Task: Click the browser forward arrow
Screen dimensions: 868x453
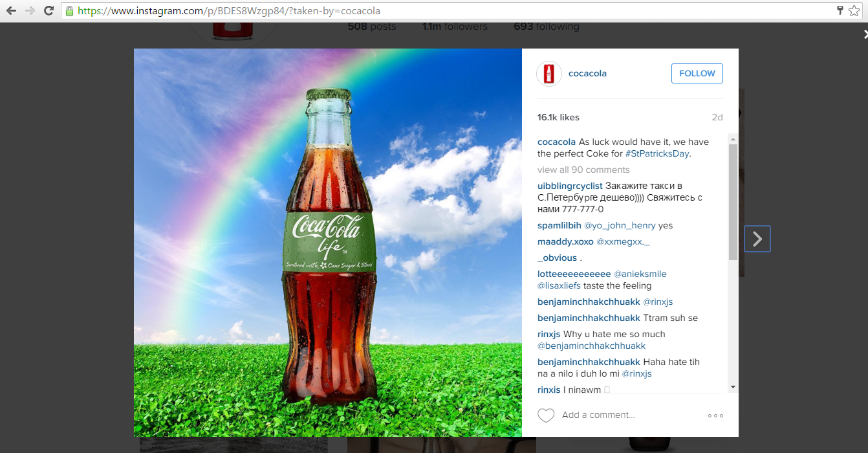Action: point(29,10)
